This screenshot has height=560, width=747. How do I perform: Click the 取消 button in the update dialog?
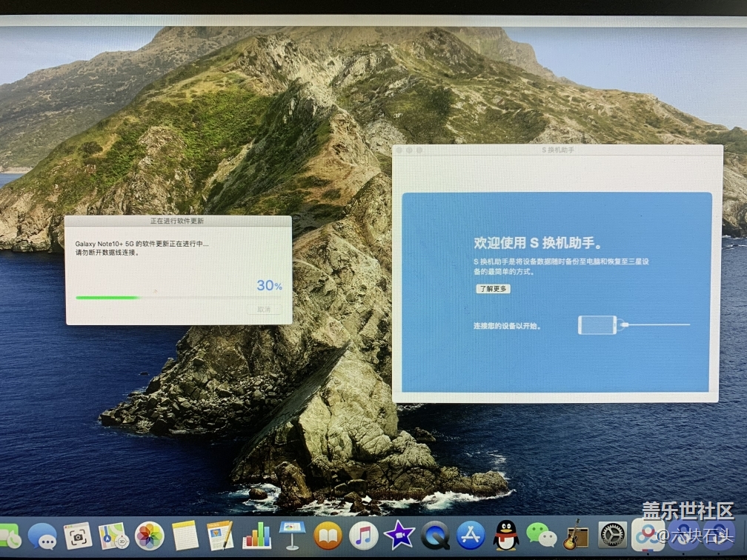265,309
